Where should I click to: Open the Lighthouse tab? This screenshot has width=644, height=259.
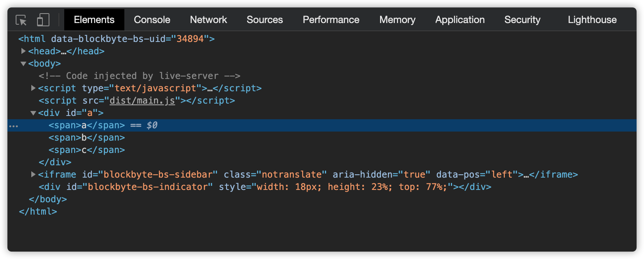(x=592, y=20)
